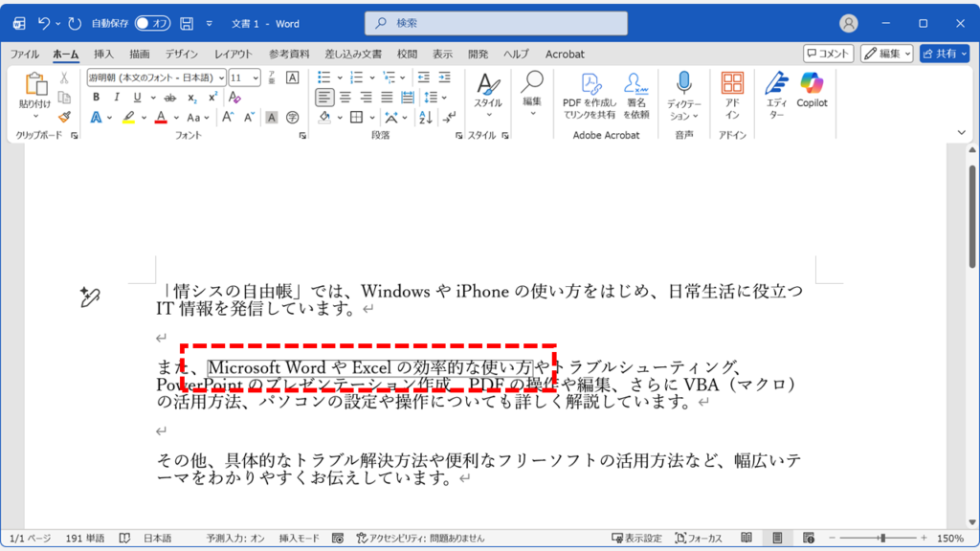Open the text highlight color dropdown arrow

click(x=143, y=116)
